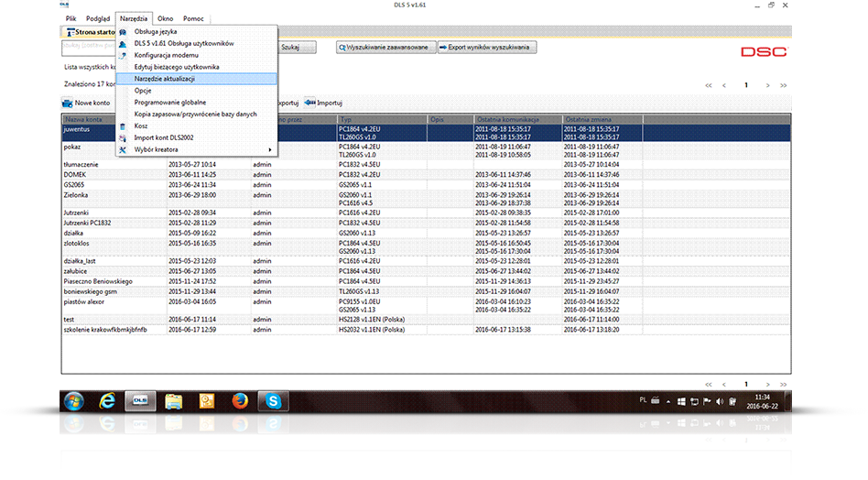The image size is (868, 480).
Task: Show hidden tray icons arrow
Action: coord(668,401)
